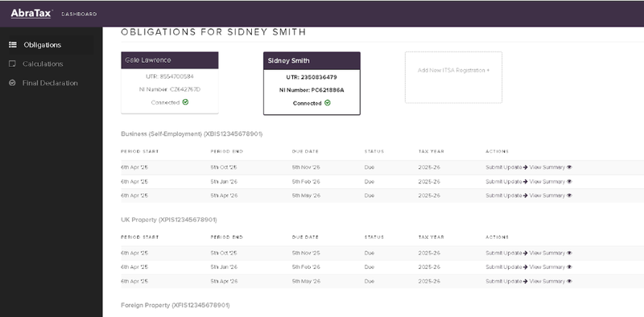Click Business Due Date column header
The width and height of the screenshot is (644, 317).
305,151
